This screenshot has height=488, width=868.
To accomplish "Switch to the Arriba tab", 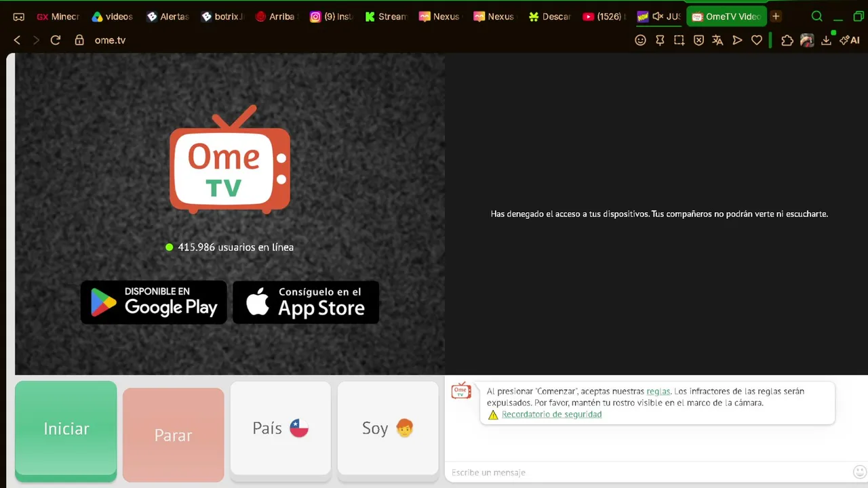I will click(277, 16).
